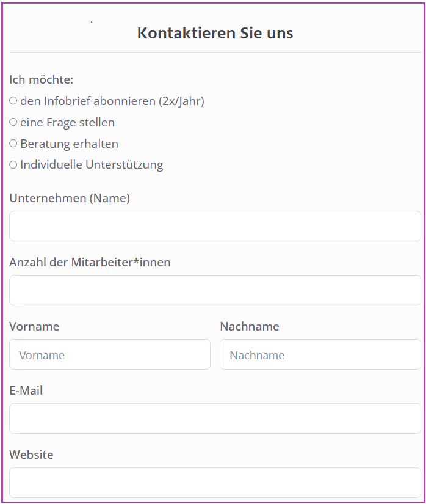
Task: Click into the Anzahl der Mitarbeiter*innen field
Action: point(215,290)
